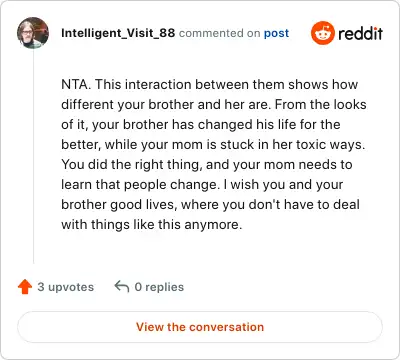Click the vertical comment thread line

[33, 157]
